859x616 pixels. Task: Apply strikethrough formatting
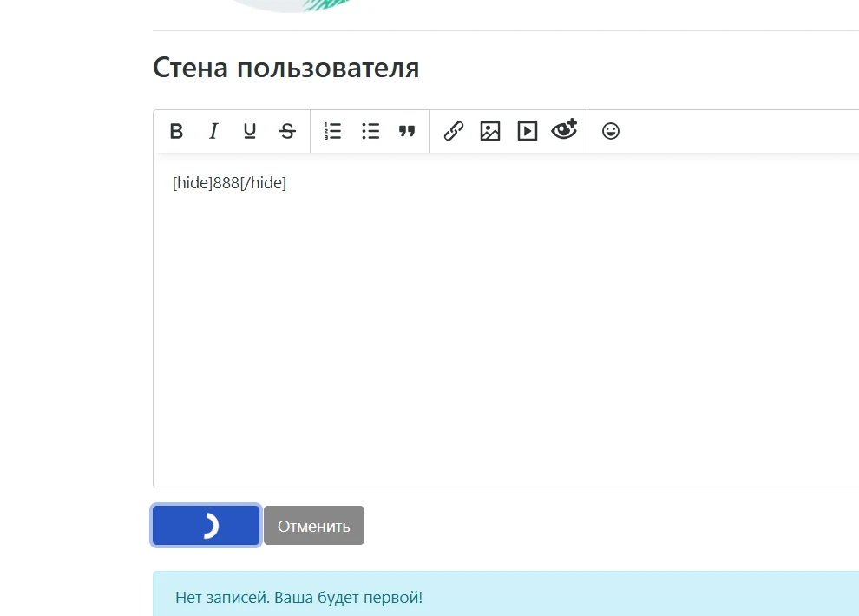[287, 131]
